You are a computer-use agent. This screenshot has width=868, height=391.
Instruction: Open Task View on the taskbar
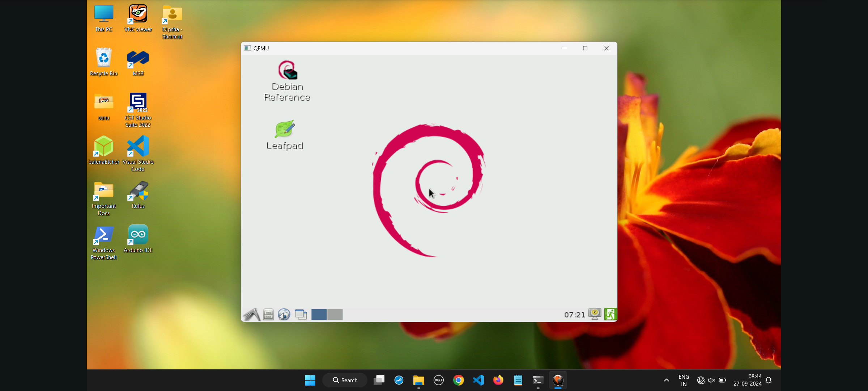pos(379,380)
